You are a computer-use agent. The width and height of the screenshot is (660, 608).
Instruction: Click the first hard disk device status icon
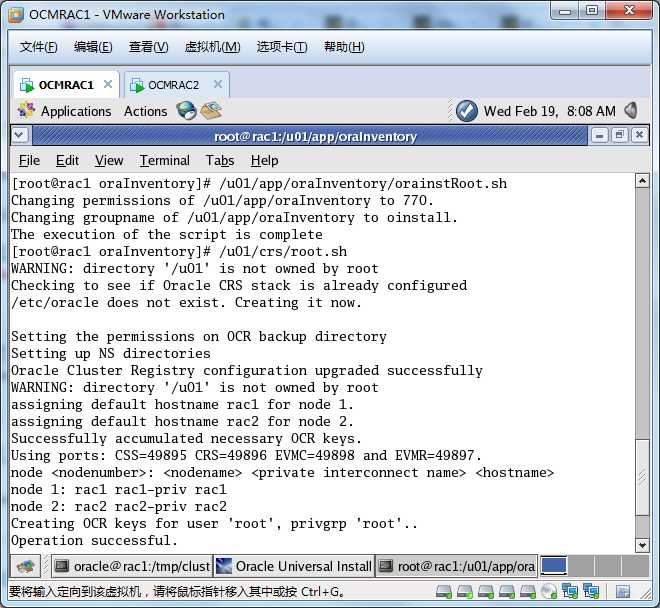[444, 592]
